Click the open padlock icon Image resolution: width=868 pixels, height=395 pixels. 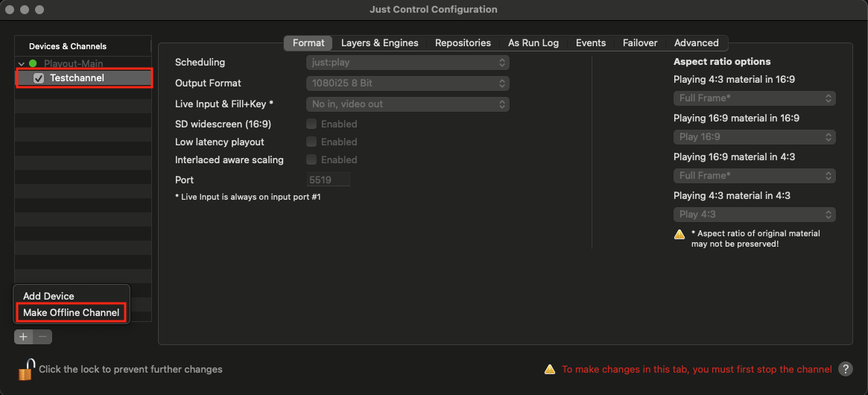pyautogui.click(x=27, y=370)
